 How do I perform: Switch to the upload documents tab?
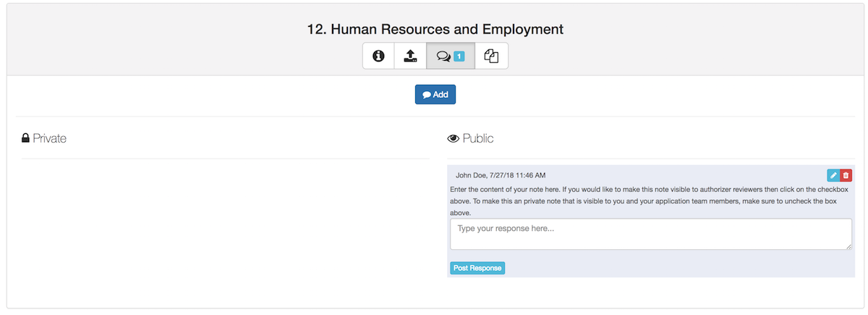click(x=410, y=56)
